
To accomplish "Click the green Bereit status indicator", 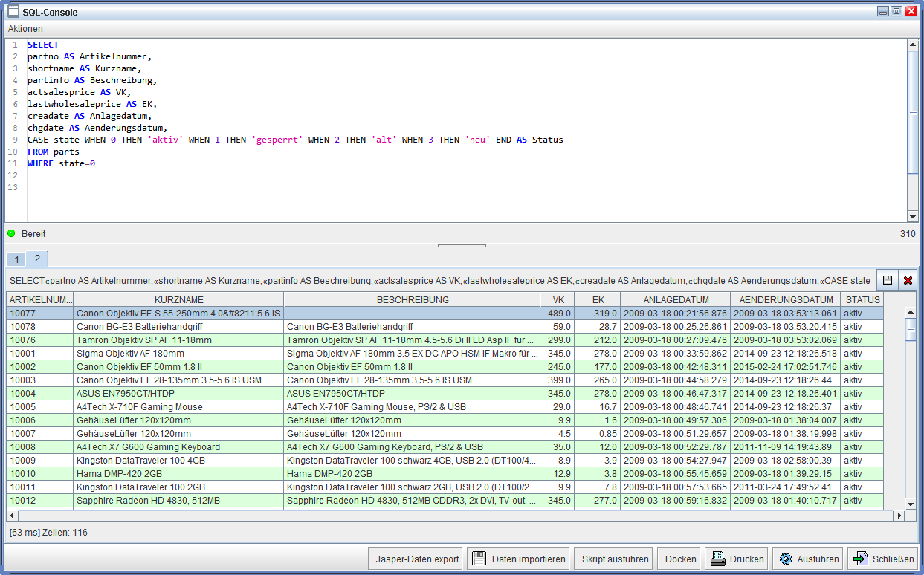I will coord(12,234).
